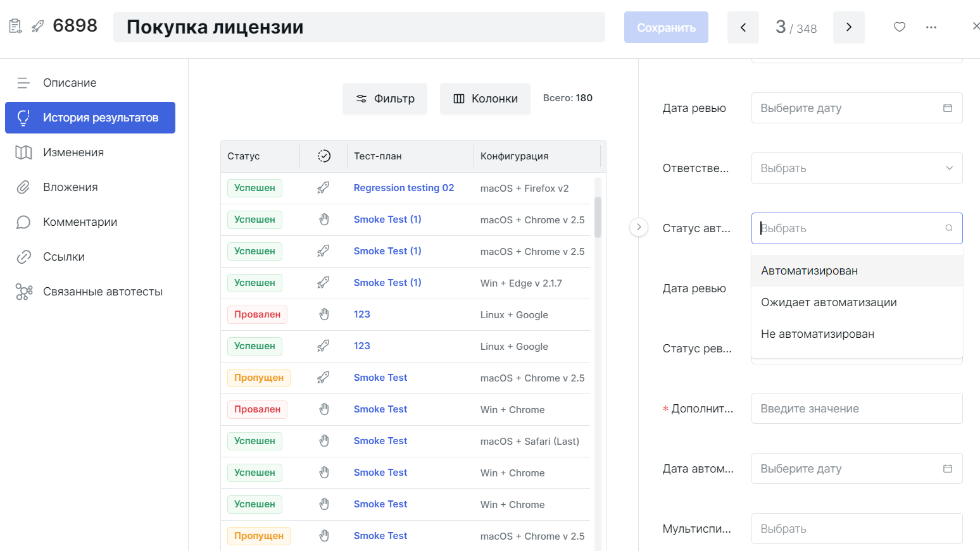The width and height of the screenshot is (980, 551).
Task: Open the Regression testing 02 test plan link
Action: click(403, 187)
